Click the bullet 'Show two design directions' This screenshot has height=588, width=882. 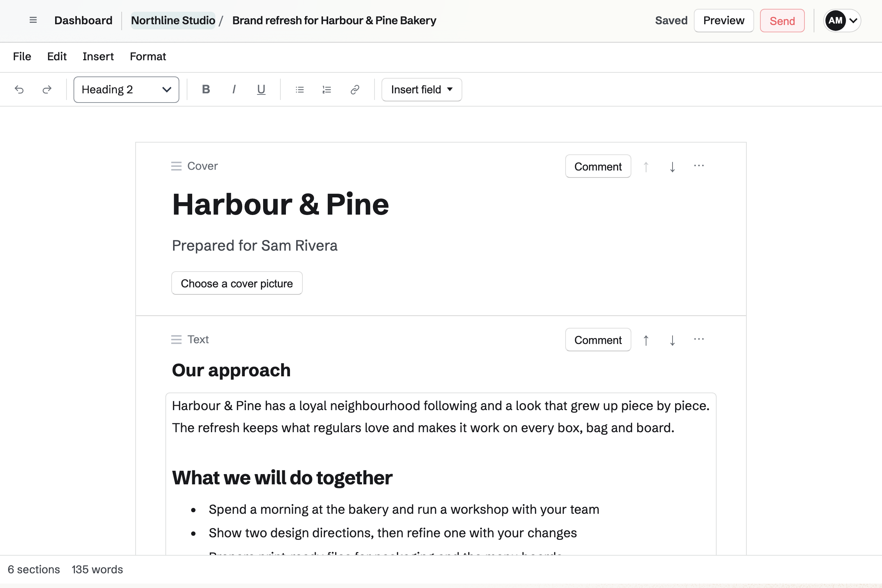pos(392,533)
